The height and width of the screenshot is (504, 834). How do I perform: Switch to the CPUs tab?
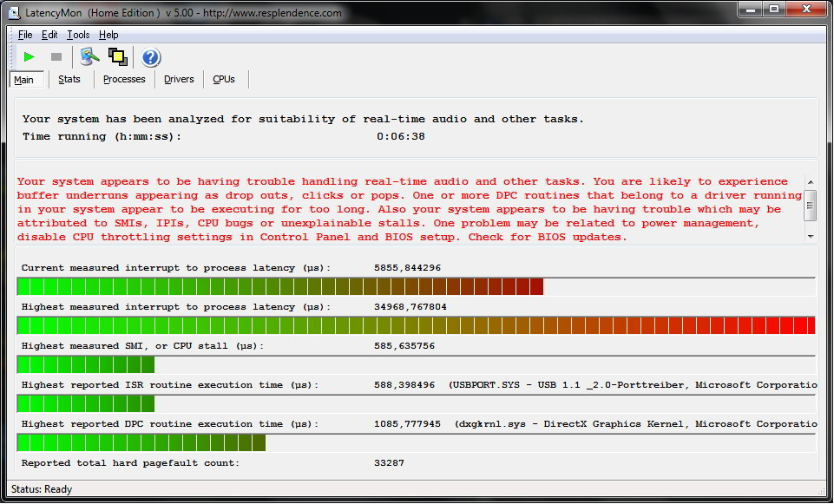click(x=223, y=79)
